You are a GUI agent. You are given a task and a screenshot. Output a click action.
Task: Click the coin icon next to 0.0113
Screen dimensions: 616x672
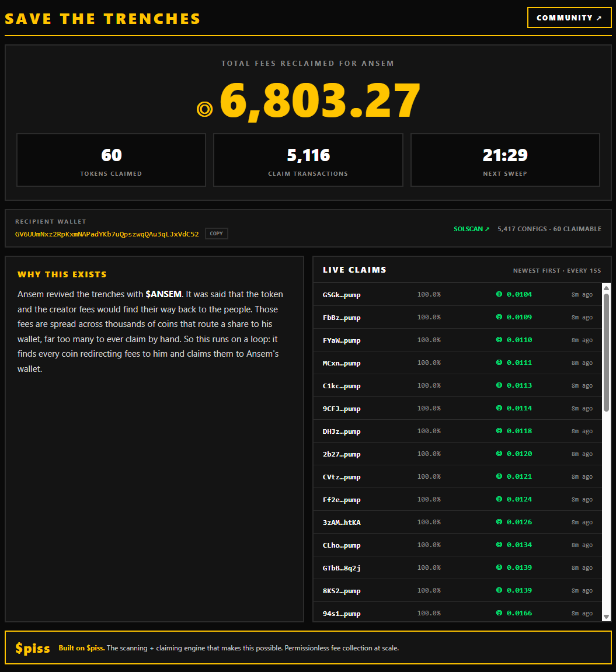click(499, 385)
